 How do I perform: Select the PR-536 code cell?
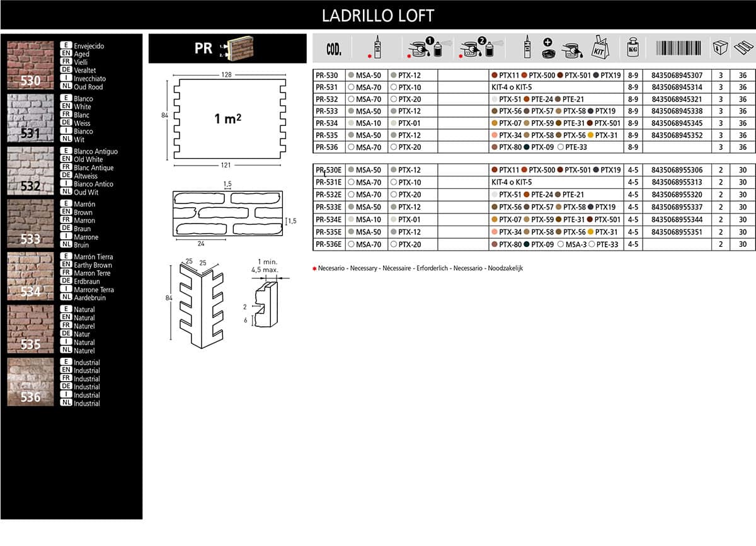[x=328, y=147]
